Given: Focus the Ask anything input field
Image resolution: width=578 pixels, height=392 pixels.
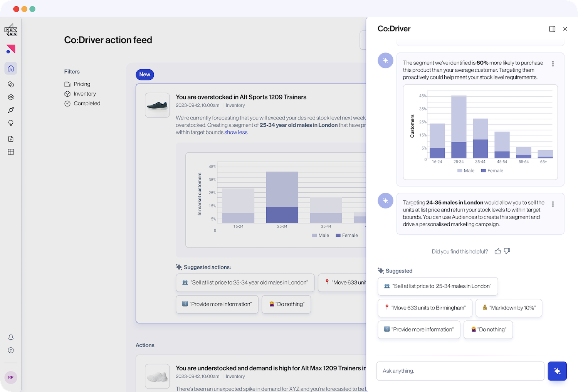Looking at the screenshot, I should [x=460, y=371].
